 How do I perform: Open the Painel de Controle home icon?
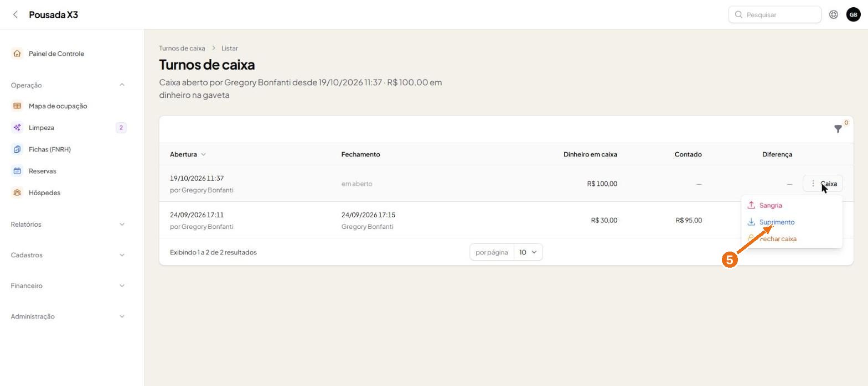point(17,54)
